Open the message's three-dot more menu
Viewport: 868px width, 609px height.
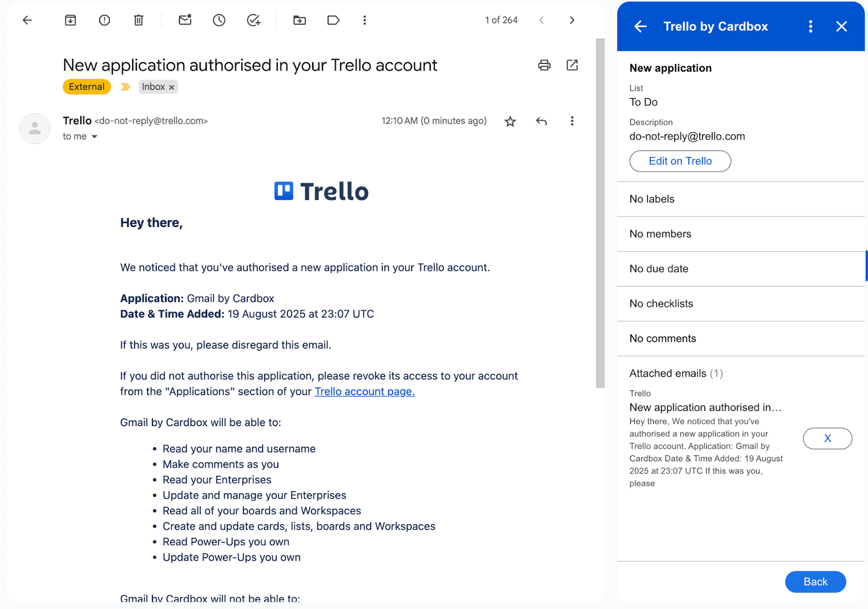click(572, 121)
